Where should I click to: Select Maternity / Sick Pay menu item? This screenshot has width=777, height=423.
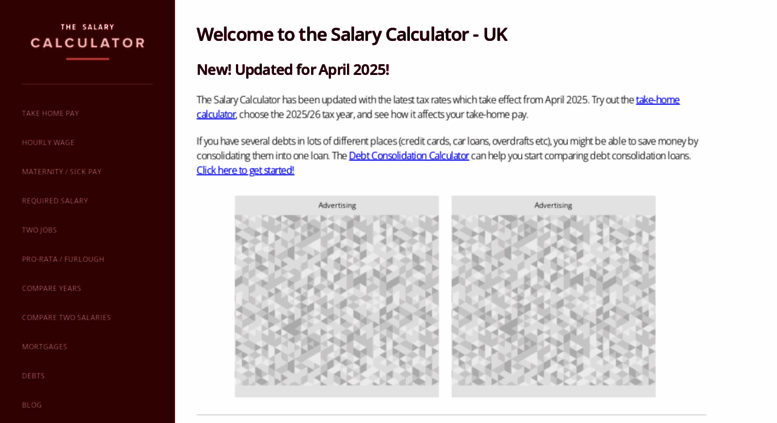click(x=61, y=172)
